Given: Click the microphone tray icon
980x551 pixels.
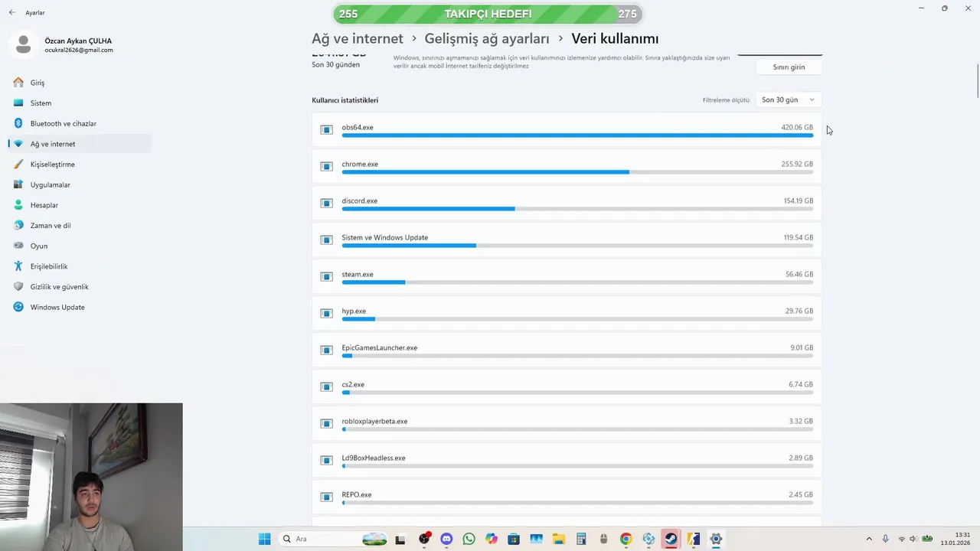Looking at the screenshot, I should click(x=886, y=539).
